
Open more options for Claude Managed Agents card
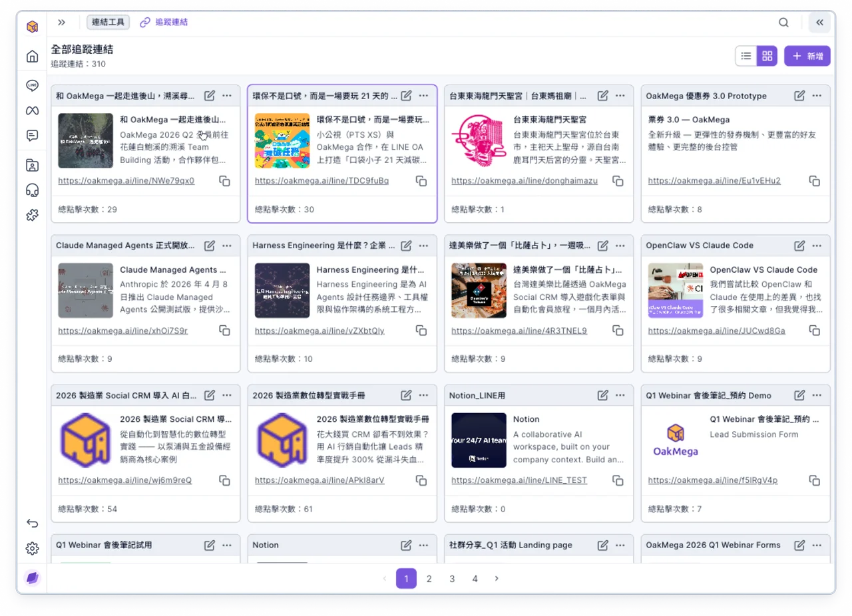227,245
